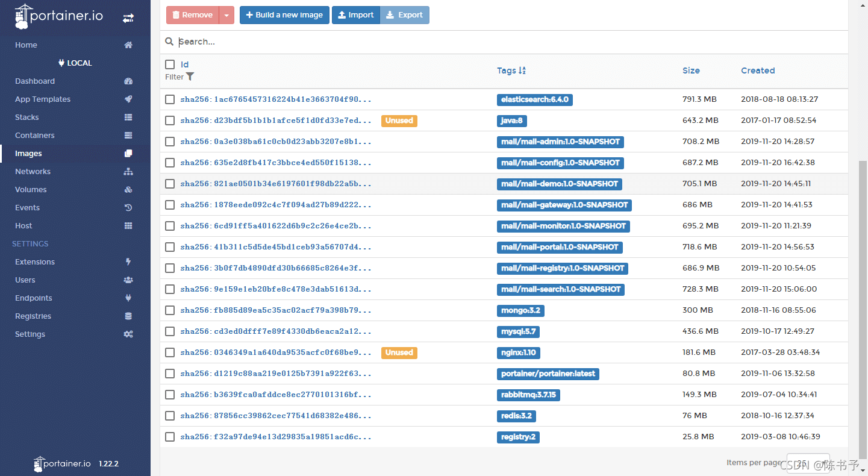Click the mall/mall-search:1.0-SNAPSHOT tag
The image size is (868, 476).
561,289
